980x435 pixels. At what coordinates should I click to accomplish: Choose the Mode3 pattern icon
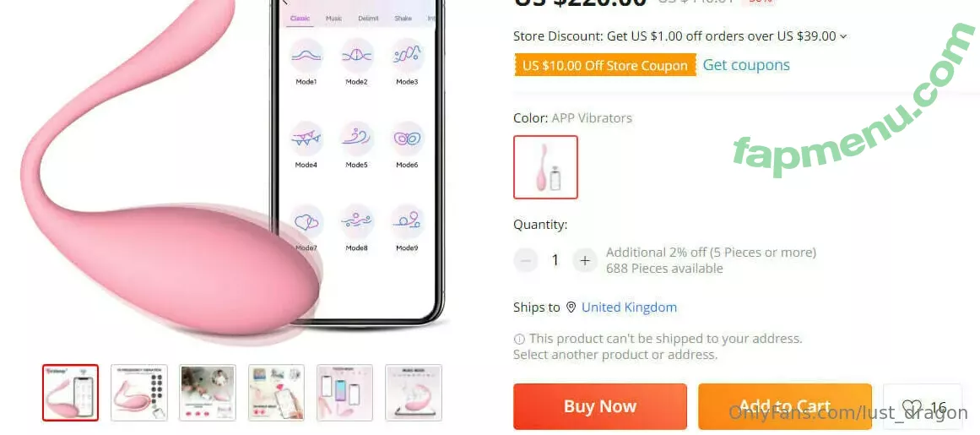click(408, 57)
